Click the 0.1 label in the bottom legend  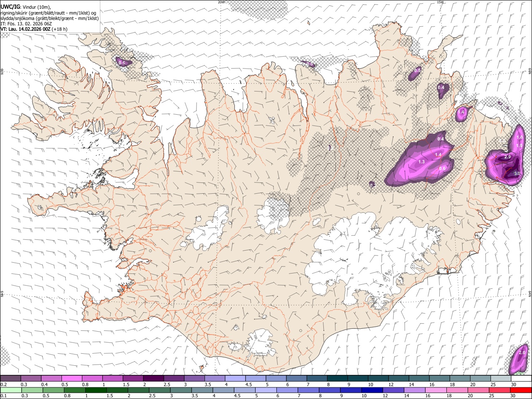click(x=3, y=396)
